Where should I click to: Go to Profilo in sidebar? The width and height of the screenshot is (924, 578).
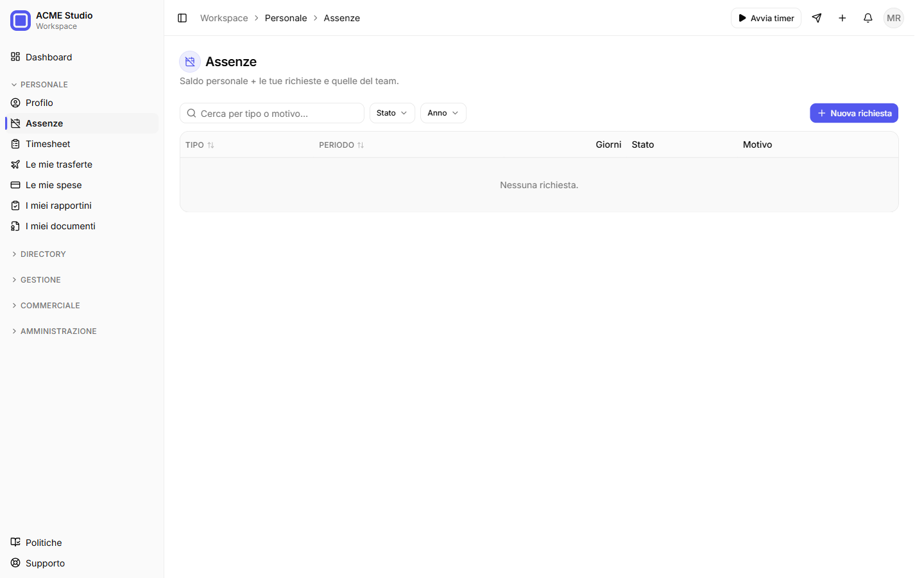pyautogui.click(x=81, y=103)
